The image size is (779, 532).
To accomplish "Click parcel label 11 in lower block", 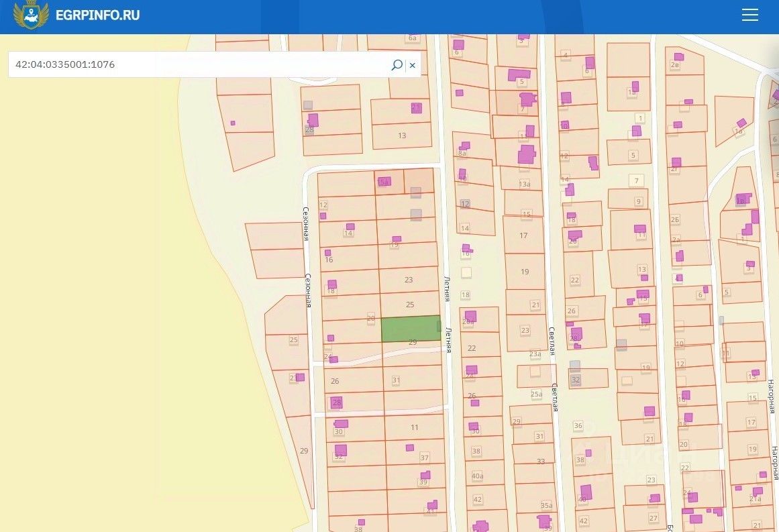I will (x=415, y=427).
